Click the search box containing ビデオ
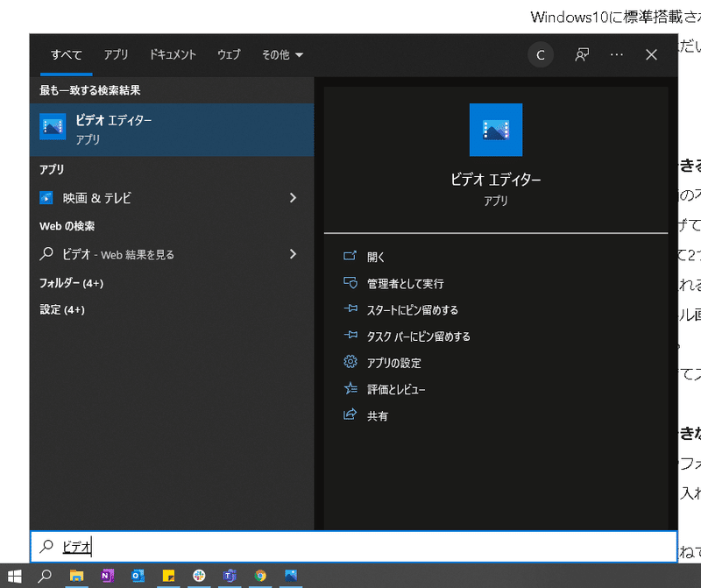The image size is (701, 588). pyautogui.click(x=354, y=547)
